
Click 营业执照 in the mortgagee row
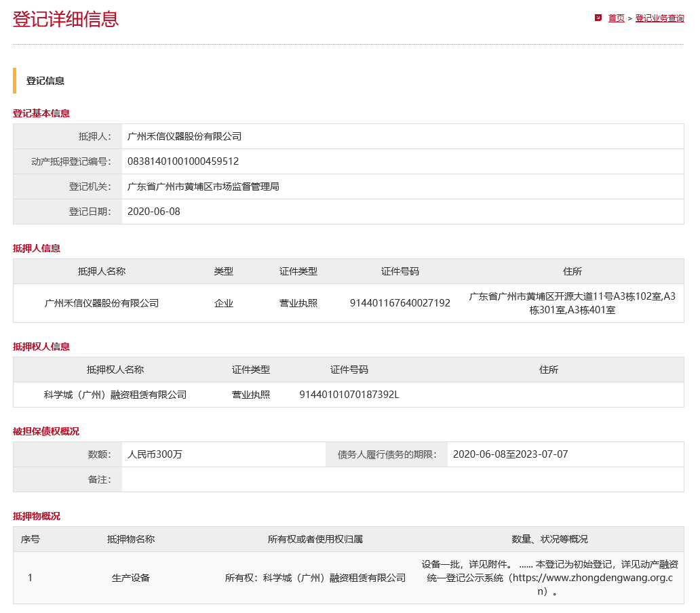tap(251, 395)
